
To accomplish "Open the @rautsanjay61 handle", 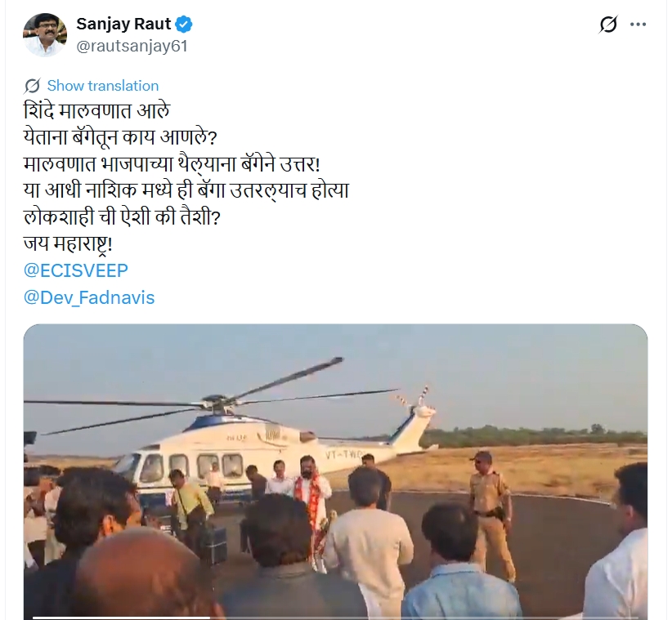I will 132,47.
